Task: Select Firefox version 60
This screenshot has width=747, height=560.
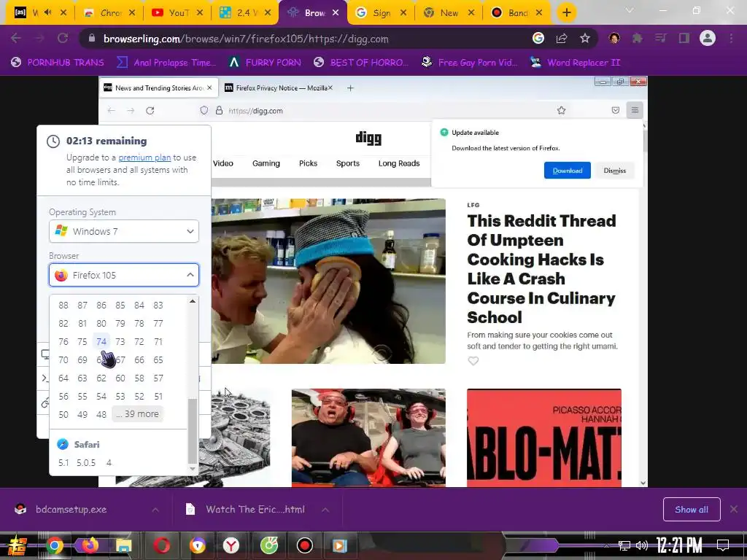Action: (120, 378)
